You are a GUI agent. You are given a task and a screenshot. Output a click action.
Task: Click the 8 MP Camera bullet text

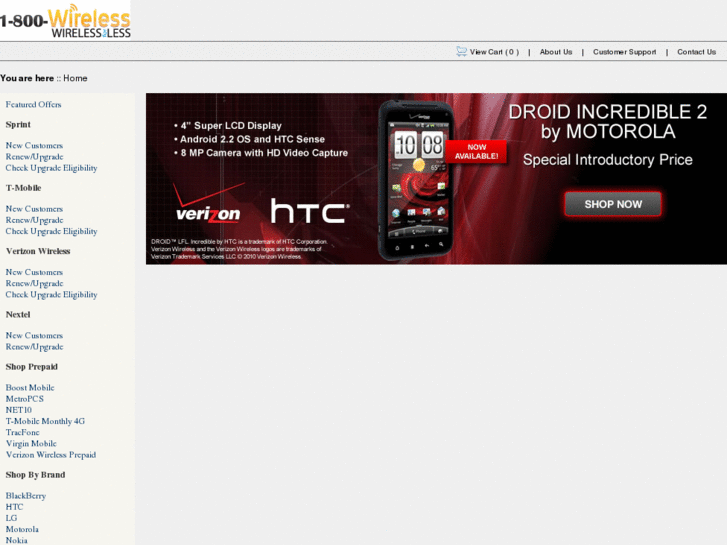(x=261, y=153)
